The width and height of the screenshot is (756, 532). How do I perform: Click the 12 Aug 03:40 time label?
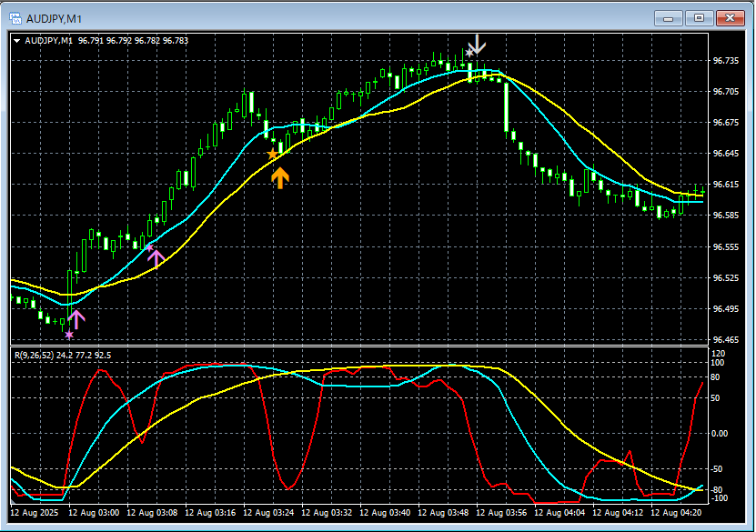pos(385,513)
